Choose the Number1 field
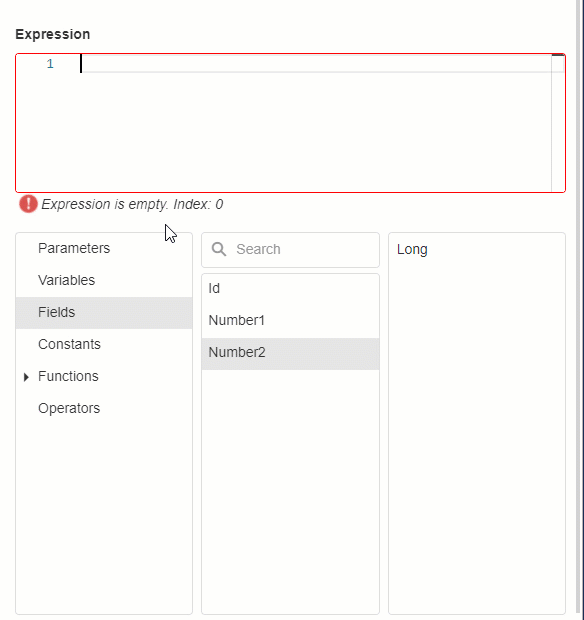Image resolution: width=584 pixels, height=620 pixels. pos(291,320)
